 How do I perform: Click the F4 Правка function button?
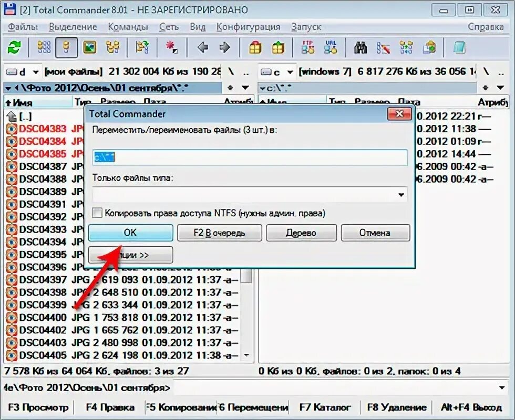[110, 407]
